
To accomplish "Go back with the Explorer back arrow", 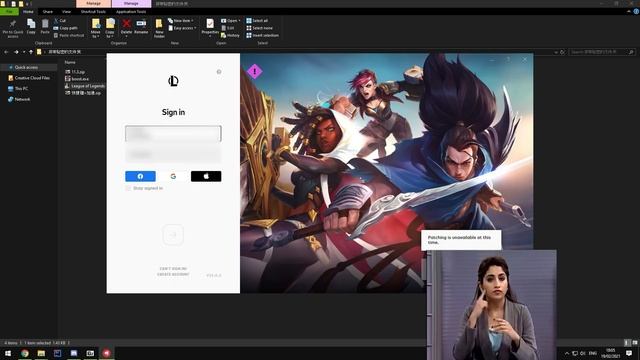I will coord(6,52).
